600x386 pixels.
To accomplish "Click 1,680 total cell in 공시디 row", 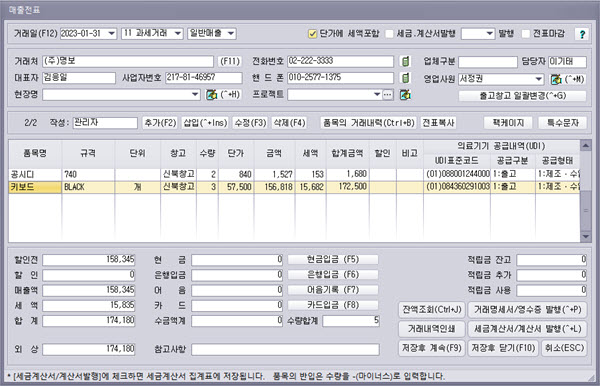I will pyautogui.click(x=348, y=174).
